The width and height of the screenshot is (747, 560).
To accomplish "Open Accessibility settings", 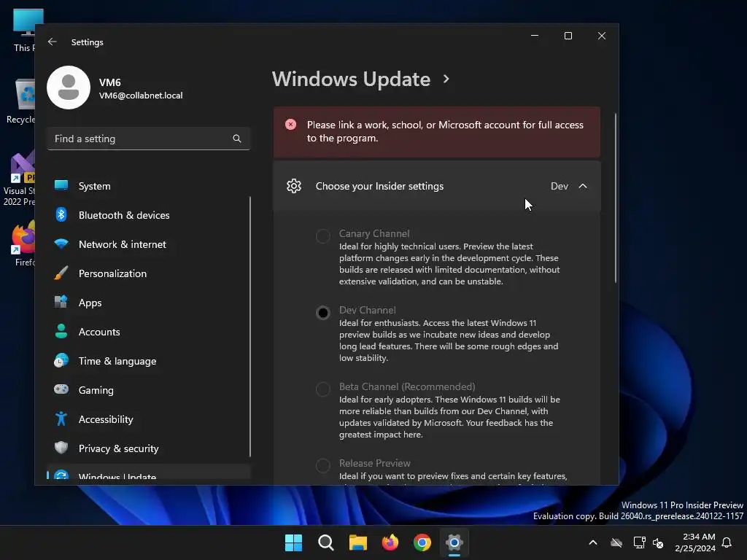I will coord(148,419).
